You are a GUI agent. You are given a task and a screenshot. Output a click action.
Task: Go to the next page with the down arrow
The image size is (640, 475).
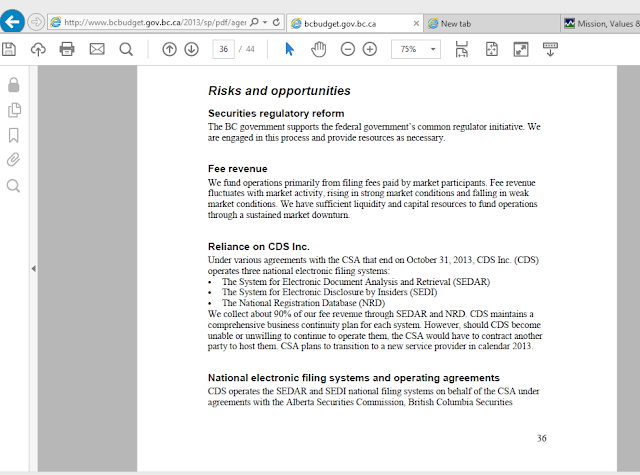191,49
